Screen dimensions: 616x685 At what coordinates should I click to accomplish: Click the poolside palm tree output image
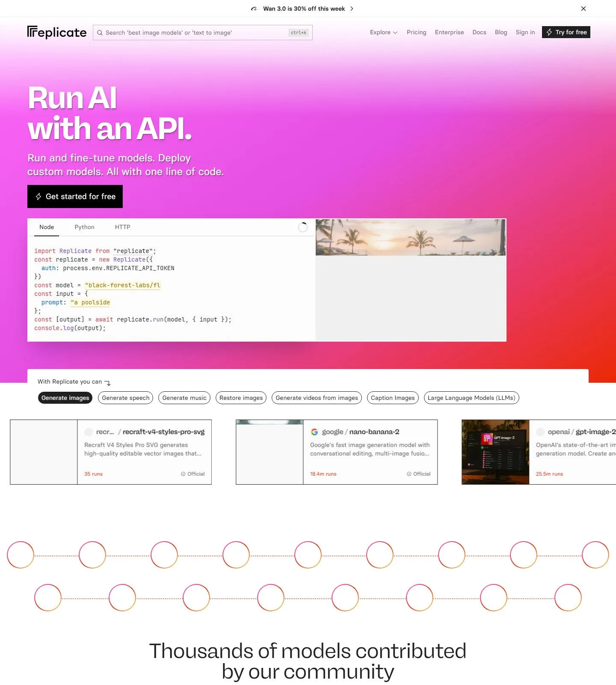click(411, 237)
